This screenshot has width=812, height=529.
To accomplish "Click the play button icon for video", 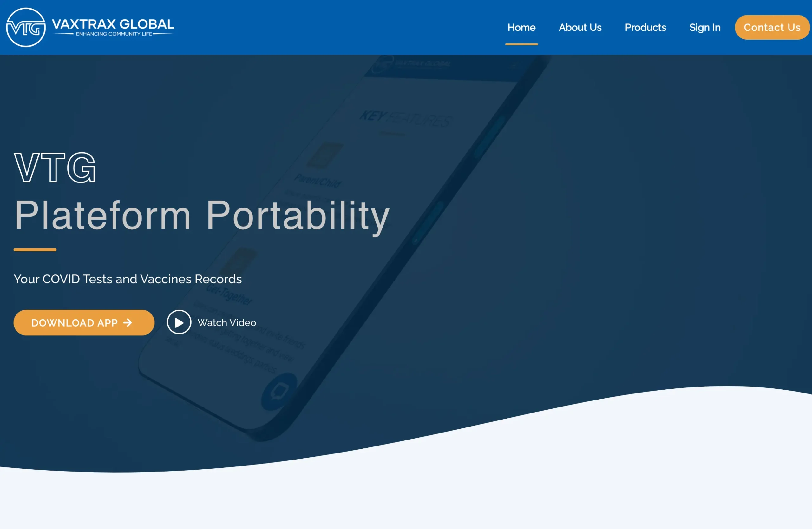I will click(x=179, y=322).
